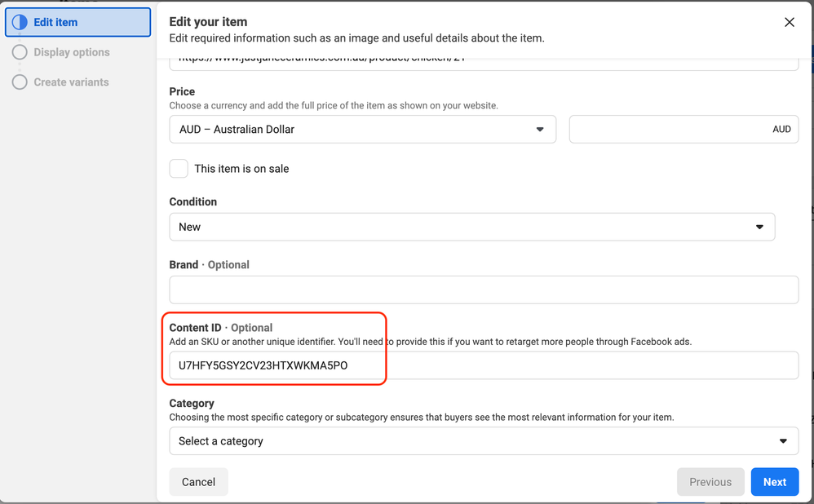Image resolution: width=814 pixels, height=504 pixels.
Task: Click the Create variants step circle icon
Action: coord(20,82)
